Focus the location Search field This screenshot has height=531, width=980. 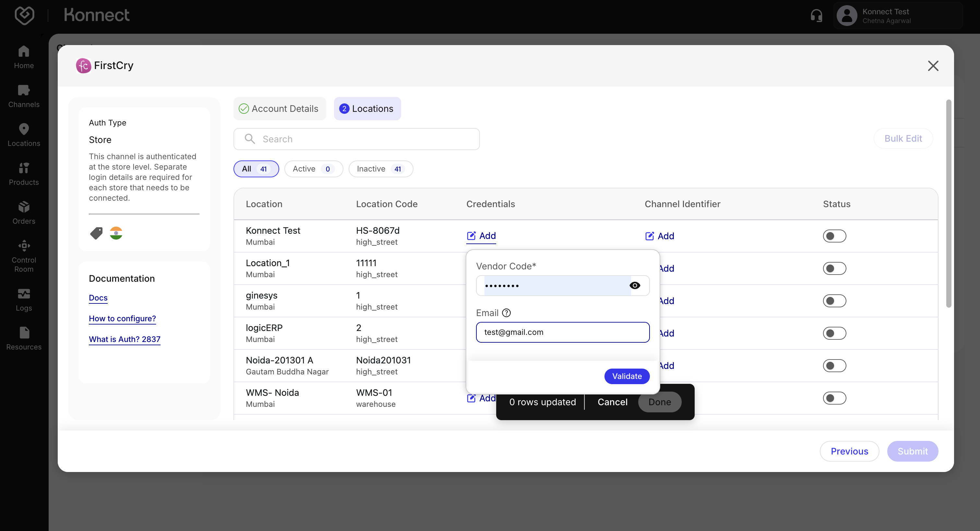(x=356, y=139)
